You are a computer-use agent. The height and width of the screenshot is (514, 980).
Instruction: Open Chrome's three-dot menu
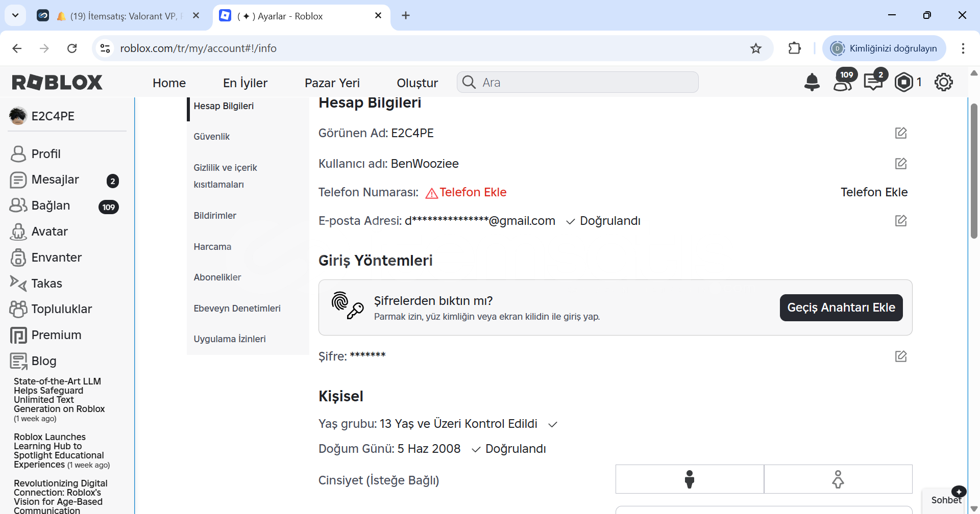click(963, 48)
